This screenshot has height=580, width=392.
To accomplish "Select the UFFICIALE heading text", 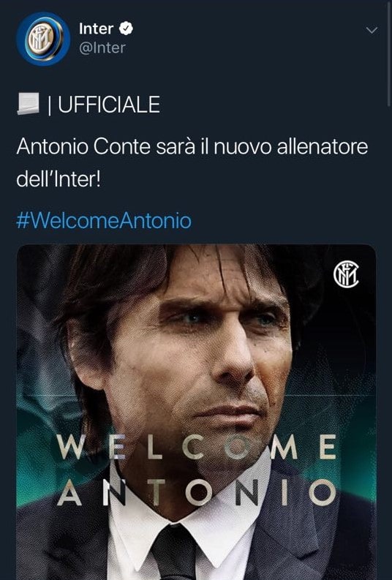I will click(x=109, y=105).
